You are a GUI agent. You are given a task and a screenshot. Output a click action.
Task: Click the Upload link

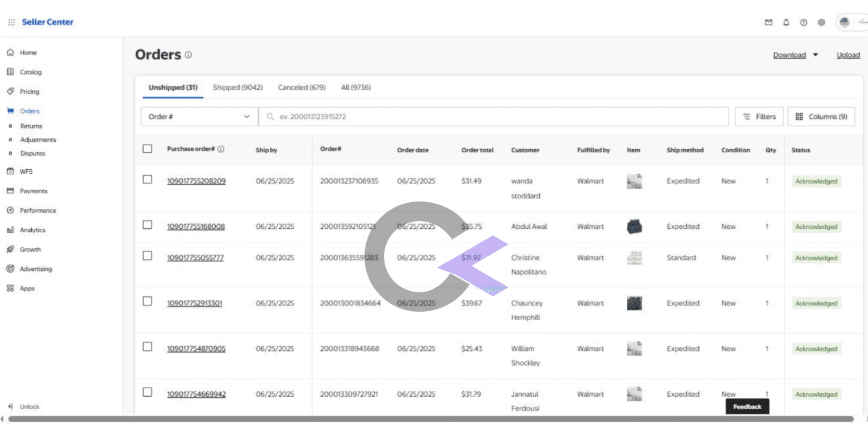click(848, 55)
